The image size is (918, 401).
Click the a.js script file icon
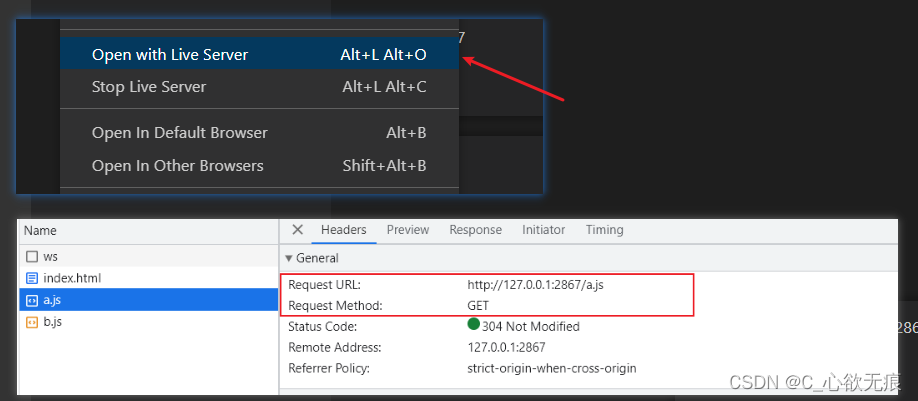[32, 300]
